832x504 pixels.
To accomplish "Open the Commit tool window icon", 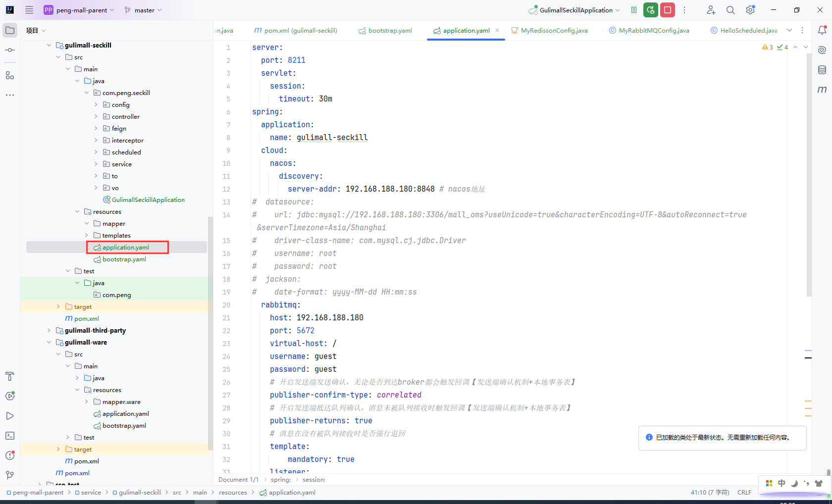I will tap(10, 50).
